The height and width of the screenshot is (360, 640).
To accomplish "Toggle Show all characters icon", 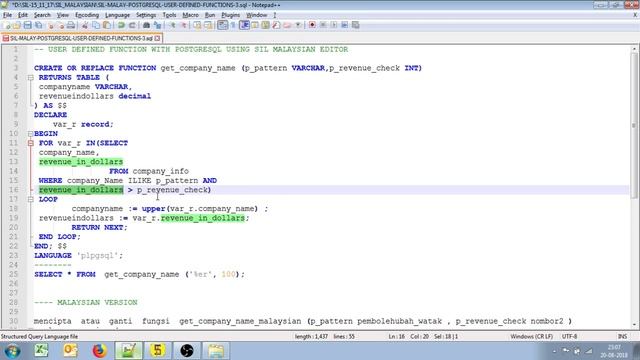I will click(x=233, y=25).
